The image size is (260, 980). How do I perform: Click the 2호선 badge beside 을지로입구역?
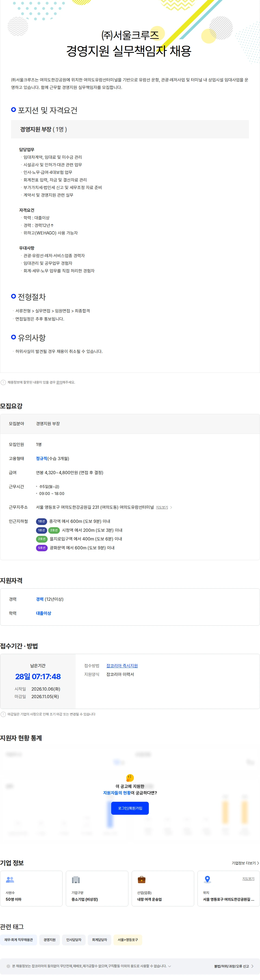pos(42,539)
